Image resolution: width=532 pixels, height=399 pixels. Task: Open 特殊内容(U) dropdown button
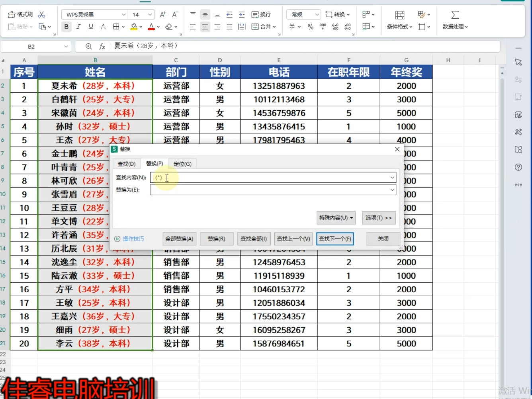click(x=336, y=218)
